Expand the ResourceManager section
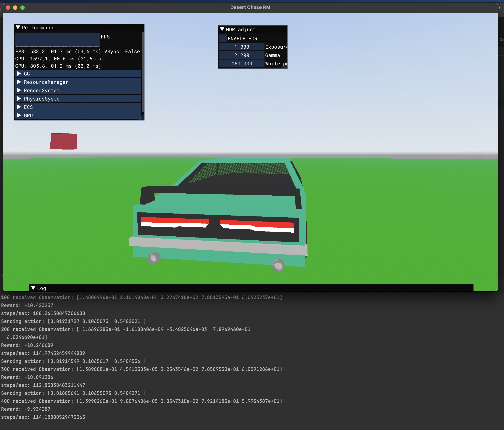The width and height of the screenshot is (504, 430). pyautogui.click(x=19, y=82)
